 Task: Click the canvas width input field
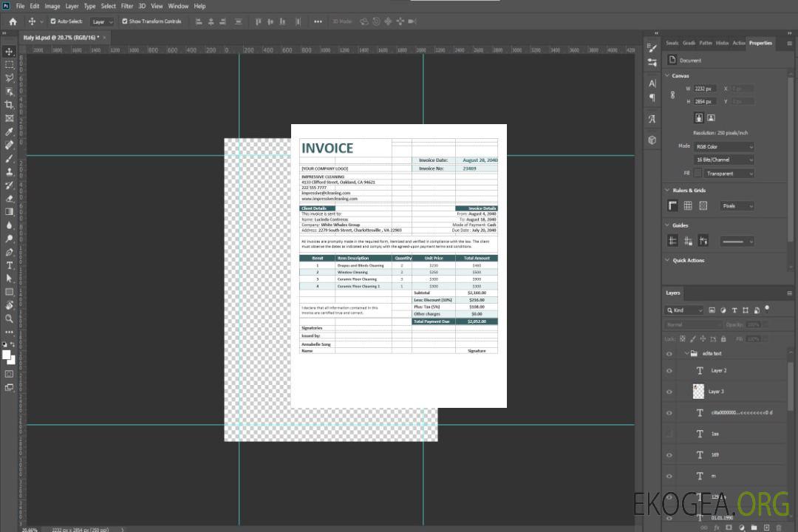pos(705,89)
